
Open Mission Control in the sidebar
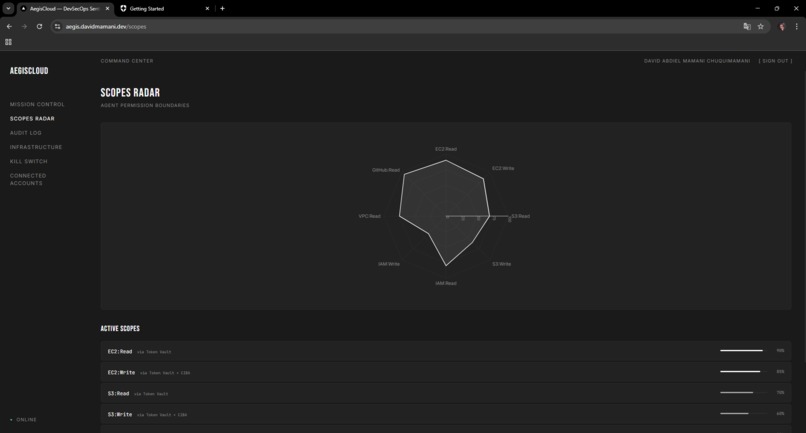coord(37,104)
